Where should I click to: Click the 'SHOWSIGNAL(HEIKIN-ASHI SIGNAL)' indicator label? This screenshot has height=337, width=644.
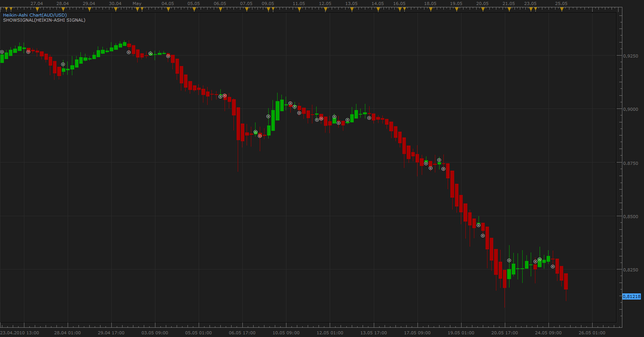tap(44, 20)
